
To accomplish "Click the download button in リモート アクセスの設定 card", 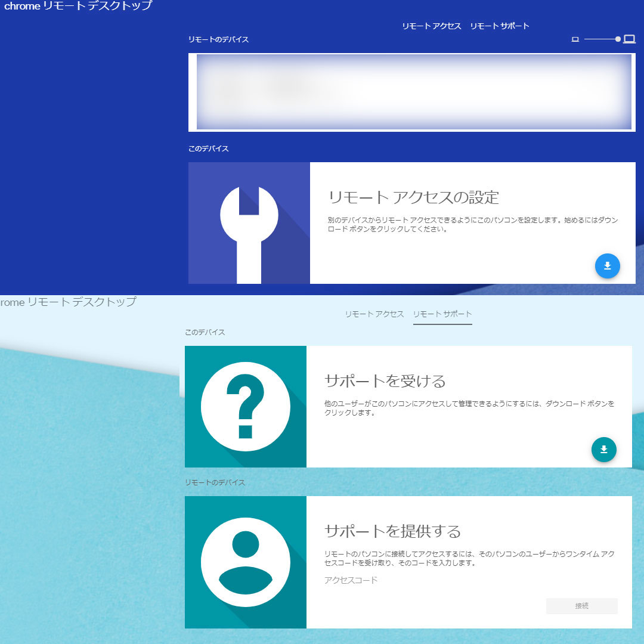I will [607, 266].
